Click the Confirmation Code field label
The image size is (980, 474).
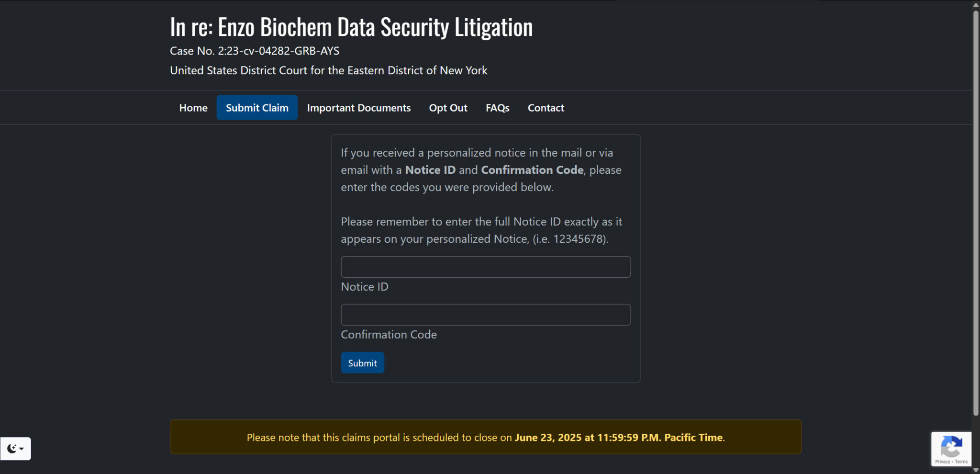[x=389, y=335]
